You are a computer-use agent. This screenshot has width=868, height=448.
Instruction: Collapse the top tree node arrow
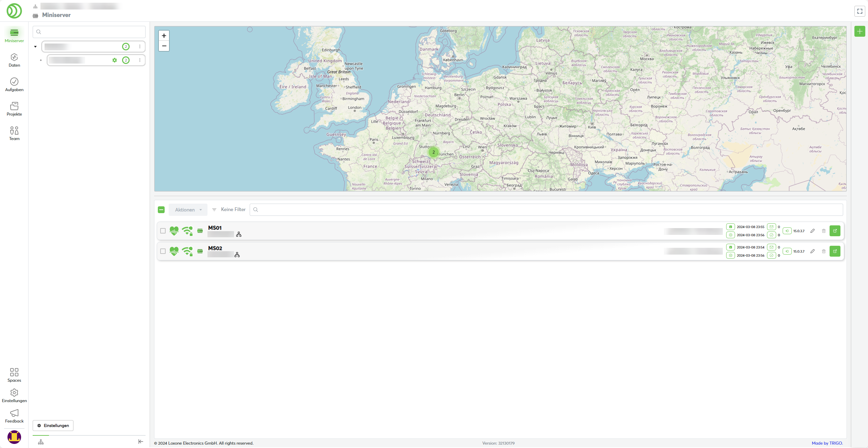[x=35, y=47]
